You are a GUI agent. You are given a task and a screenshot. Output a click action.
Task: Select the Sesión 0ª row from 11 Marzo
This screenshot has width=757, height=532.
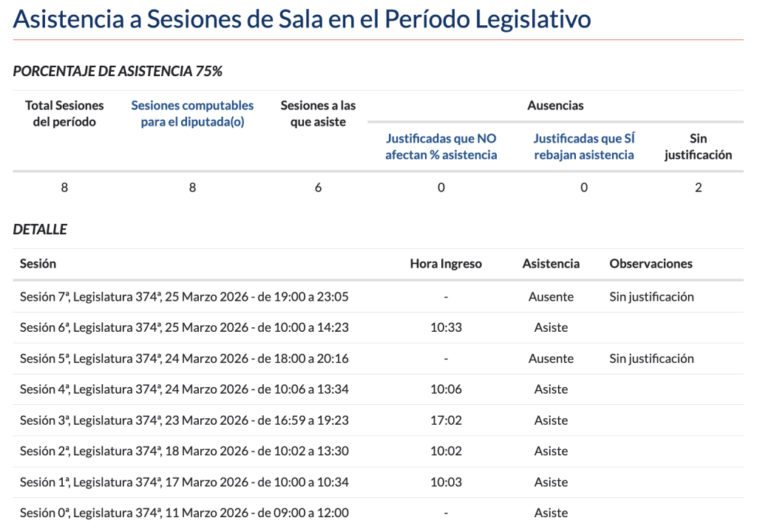(x=184, y=513)
